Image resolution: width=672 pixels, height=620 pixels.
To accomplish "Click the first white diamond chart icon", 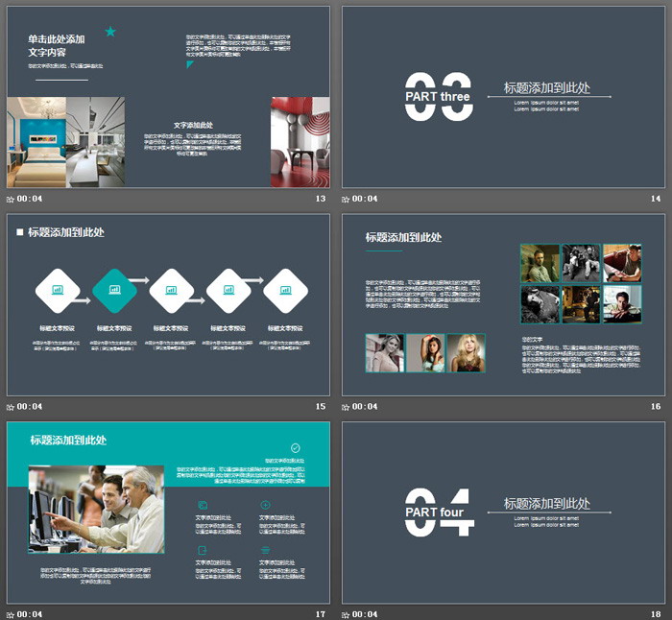I will [59, 290].
